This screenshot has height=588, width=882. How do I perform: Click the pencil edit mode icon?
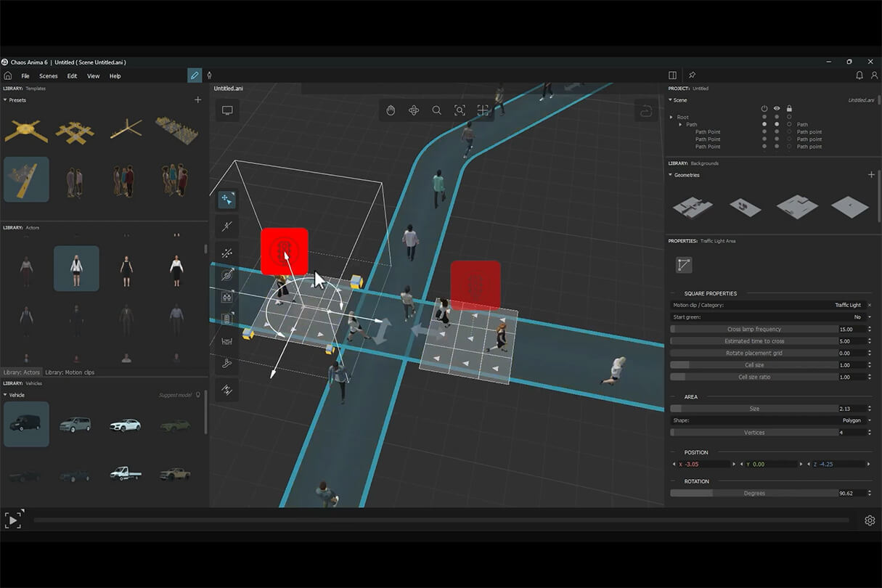194,75
